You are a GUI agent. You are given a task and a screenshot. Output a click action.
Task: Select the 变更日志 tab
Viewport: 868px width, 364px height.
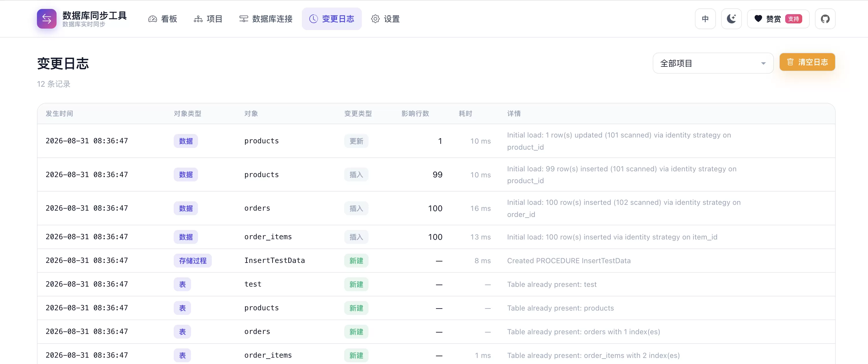point(332,19)
